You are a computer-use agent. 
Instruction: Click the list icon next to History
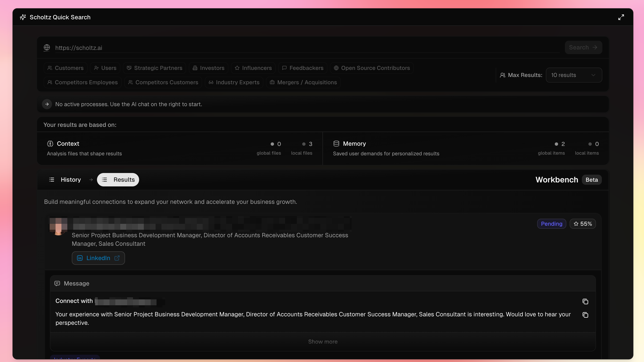(x=52, y=180)
